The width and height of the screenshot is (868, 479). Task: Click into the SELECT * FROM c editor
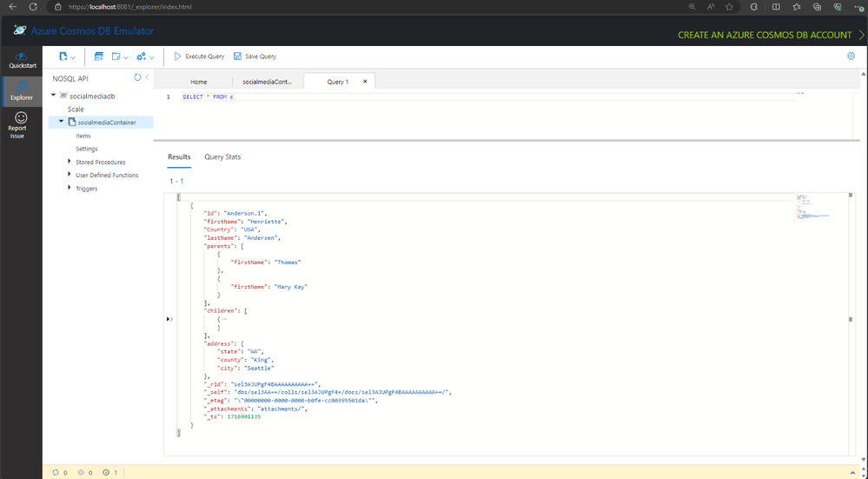click(x=208, y=96)
